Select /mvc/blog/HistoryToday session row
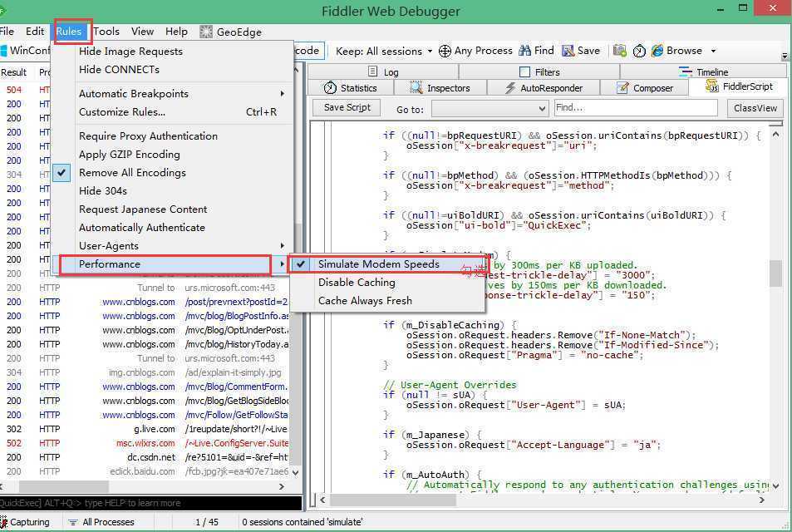 tap(145, 344)
